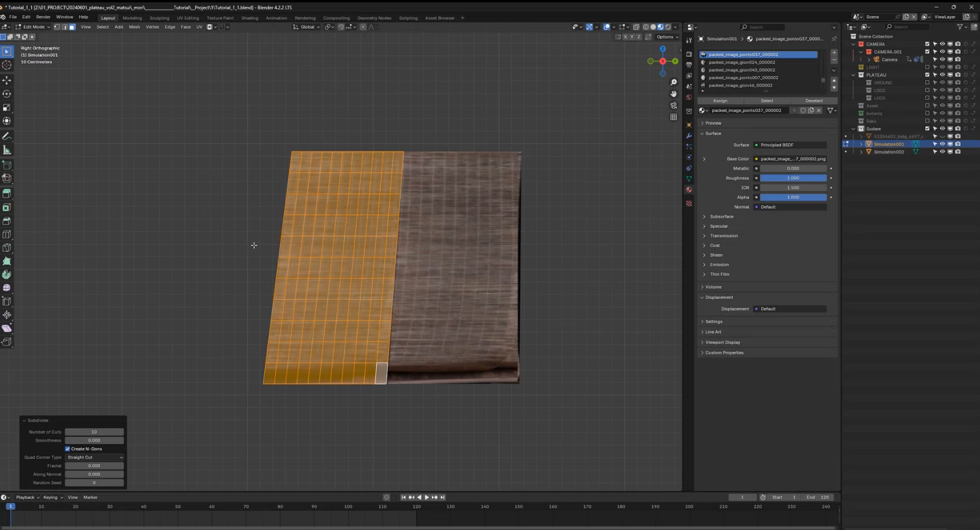
Task: Click the material Select button
Action: tap(767, 101)
